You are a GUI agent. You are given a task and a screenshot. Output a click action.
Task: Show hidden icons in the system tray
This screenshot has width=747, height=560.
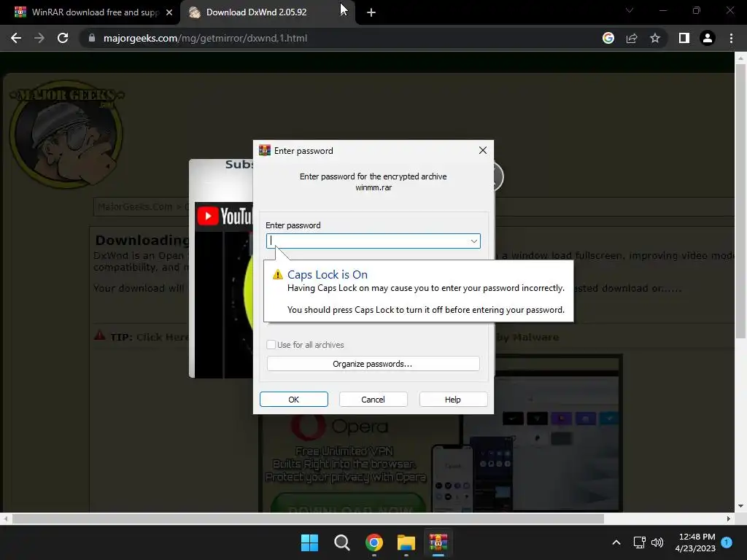pyautogui.click(x=616, y=542)
